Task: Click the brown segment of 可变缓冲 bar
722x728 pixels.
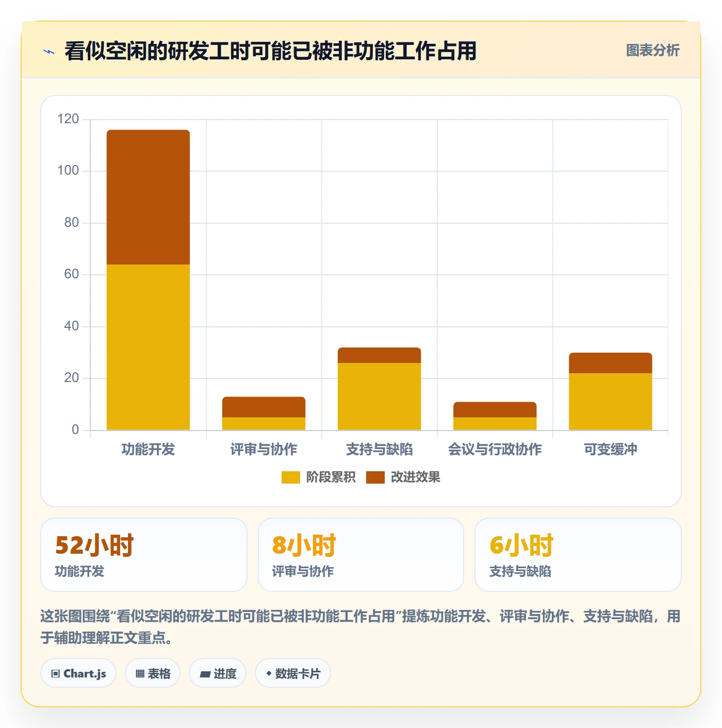Action: pos(610,363)
